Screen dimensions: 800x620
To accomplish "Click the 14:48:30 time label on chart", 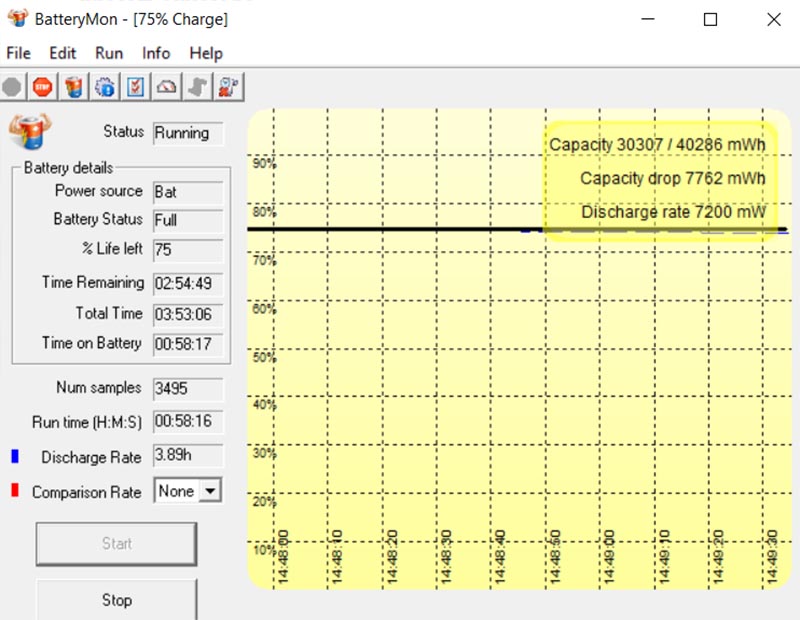I will 445,557.
